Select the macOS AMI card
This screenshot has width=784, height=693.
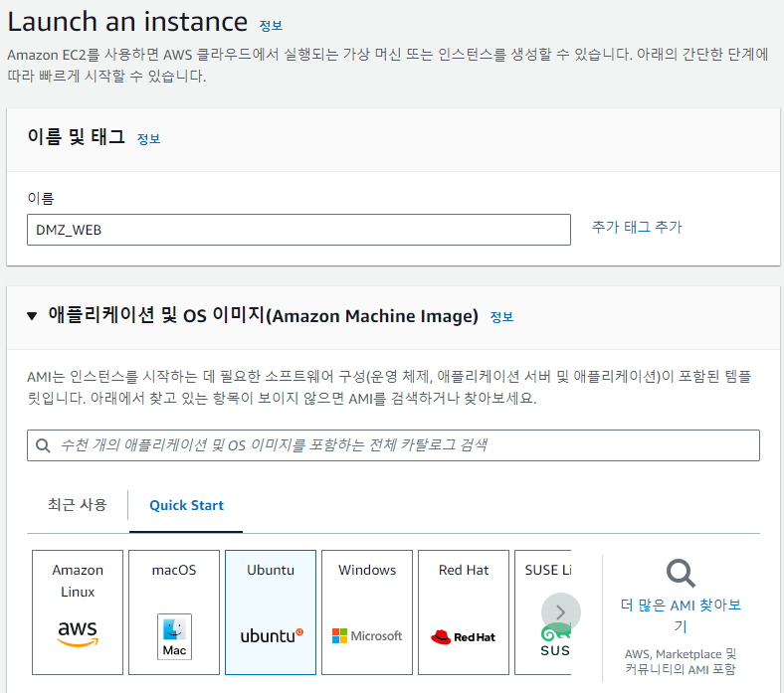pos(174,612)
